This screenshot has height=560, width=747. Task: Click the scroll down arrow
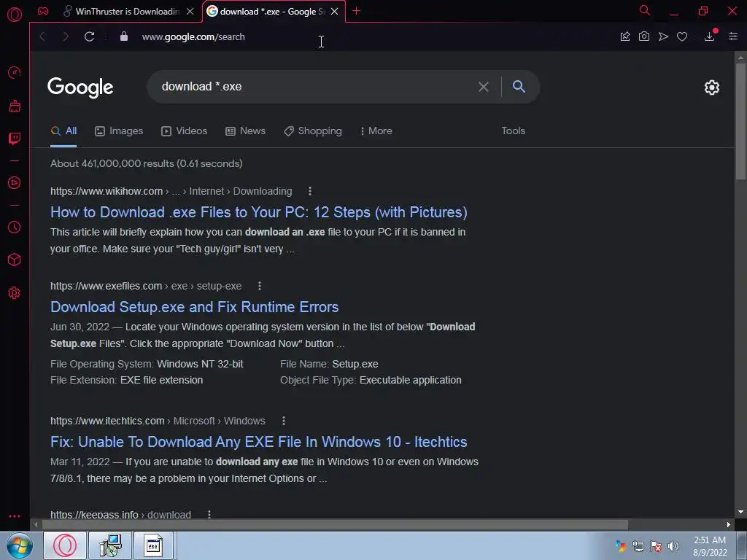tap(740, 513)
